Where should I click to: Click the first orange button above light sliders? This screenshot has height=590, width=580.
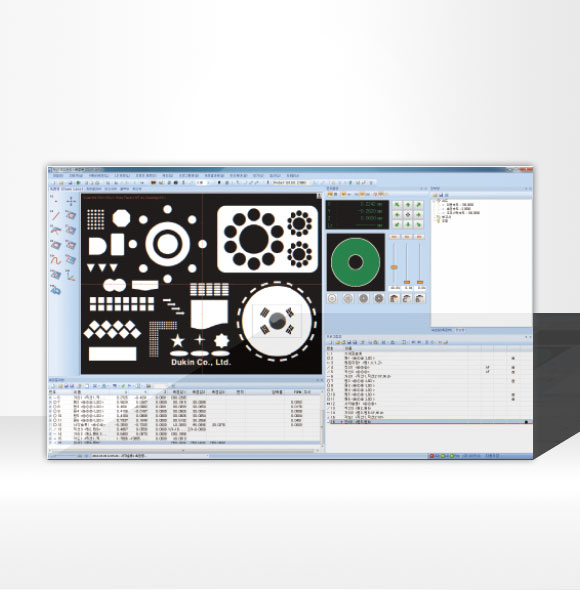pos(394,237)
